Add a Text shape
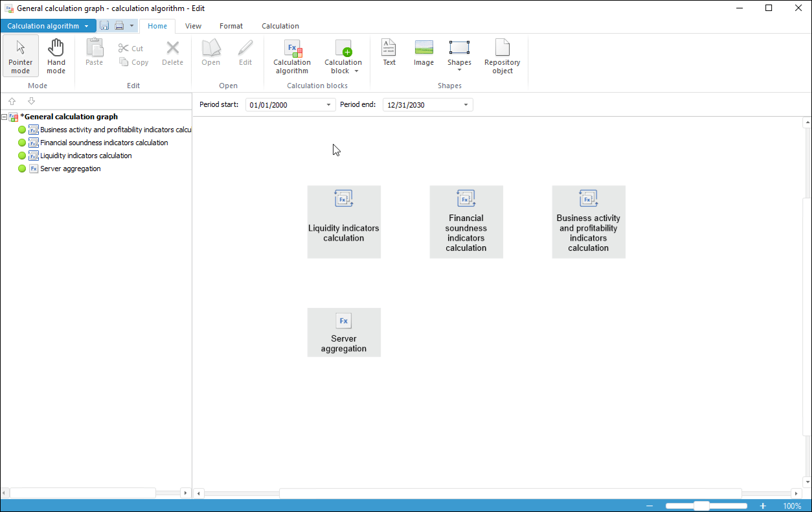This screenshot has height=512, width=812. [x=389, y=52]
